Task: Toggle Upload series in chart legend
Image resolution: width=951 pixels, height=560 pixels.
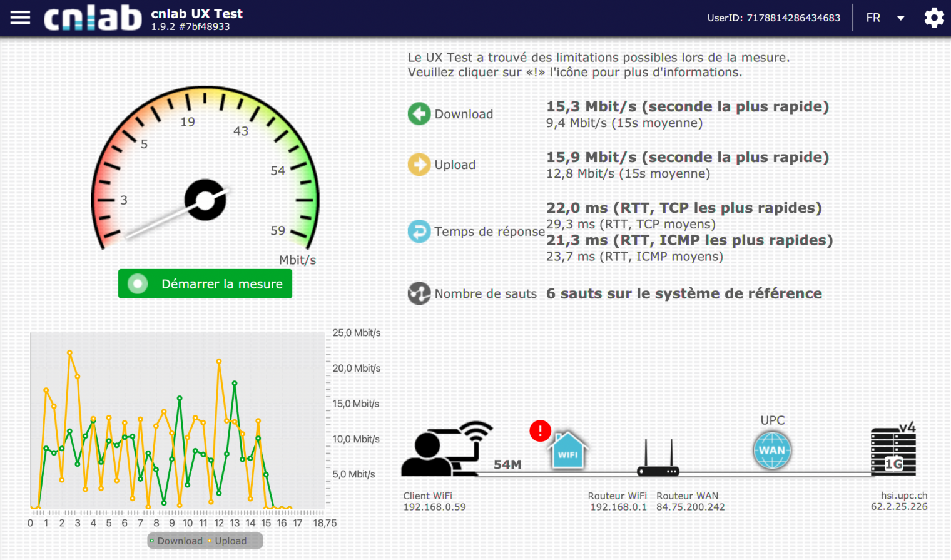Action: [x=228, y=541]
